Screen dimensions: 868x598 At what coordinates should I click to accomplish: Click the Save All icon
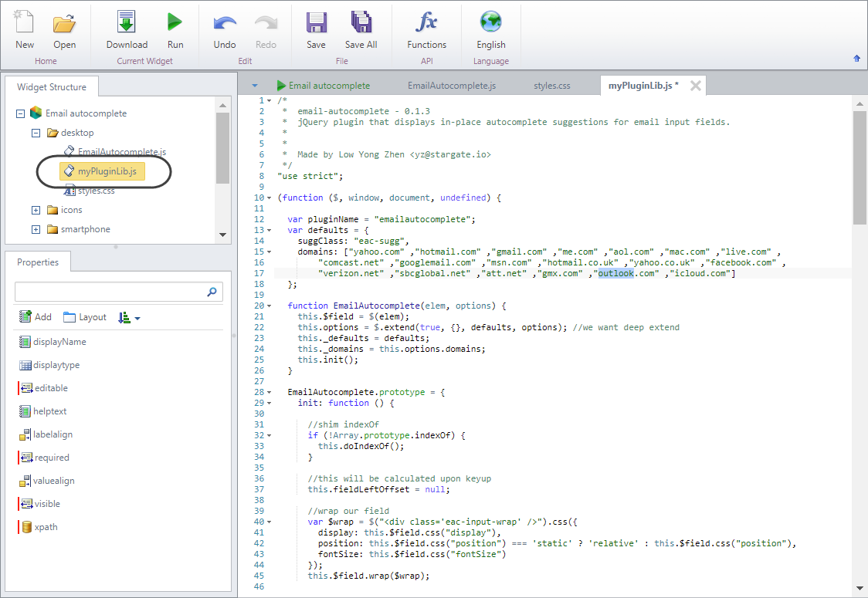pyautogui.click(x=361, y=22)
